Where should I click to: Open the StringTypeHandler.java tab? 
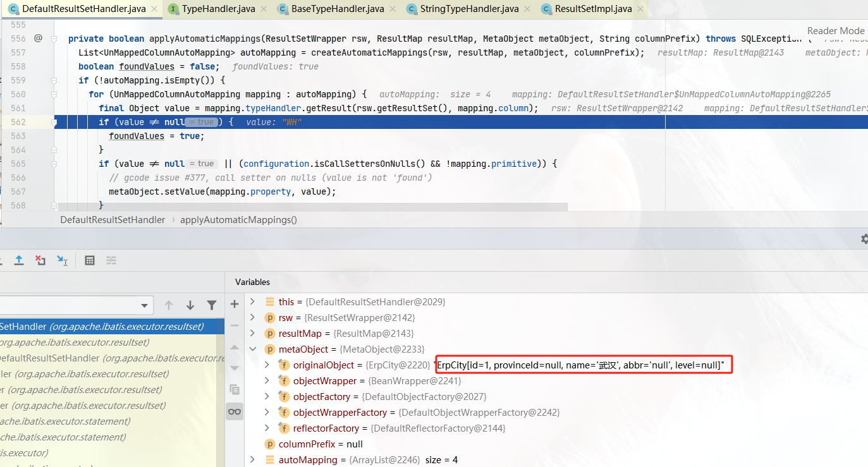pyautogui.click(x=470, y=9)
